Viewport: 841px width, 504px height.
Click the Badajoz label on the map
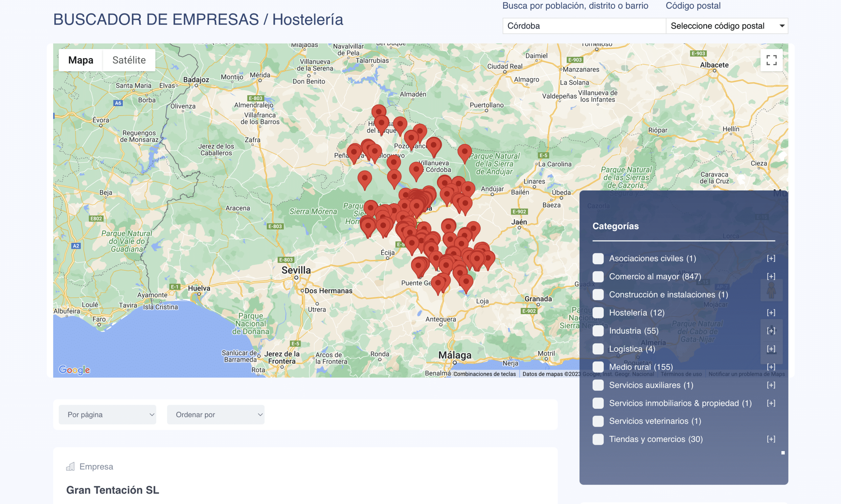point(196,80)
